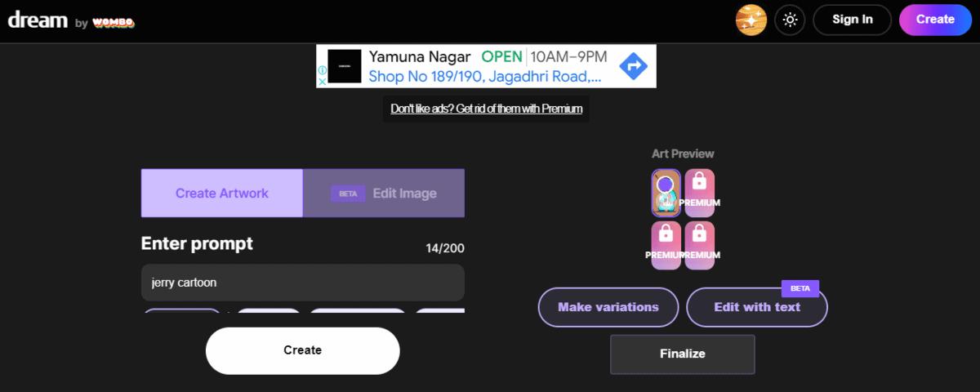Click the Finalize button
This screenshot has height=392, width=980.
[682, 354]
